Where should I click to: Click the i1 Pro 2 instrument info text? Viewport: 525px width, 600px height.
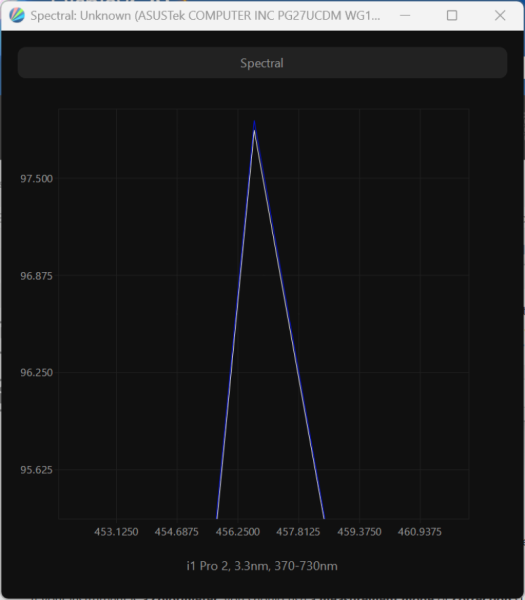click(262, 566)
